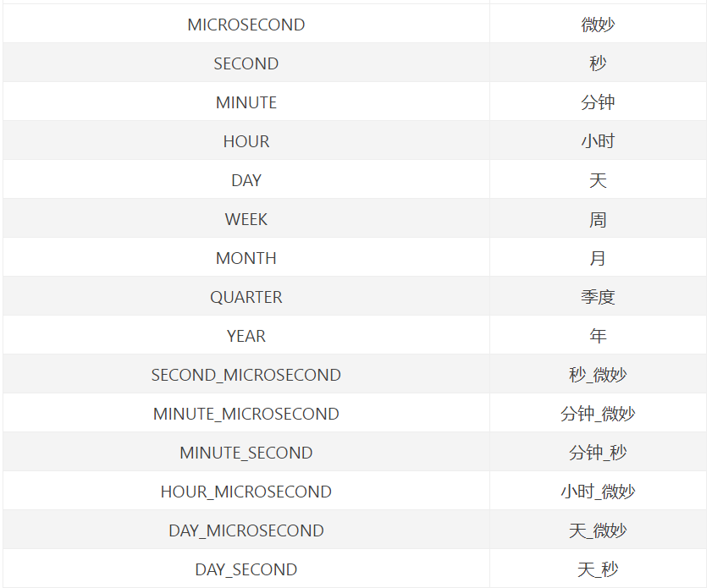Image resolution: width=712 pixels, height=588 pixels.
Task: Click the DAY unit cell
Action: (x=246, y=180)
